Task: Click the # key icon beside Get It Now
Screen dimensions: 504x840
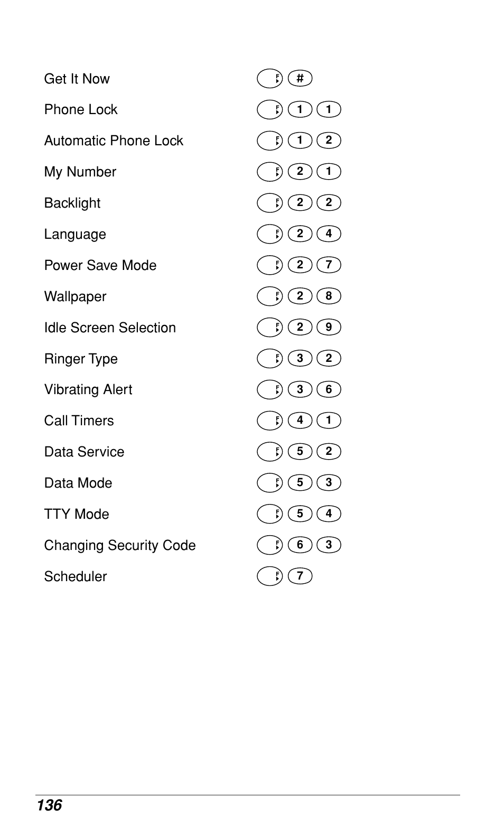Action: 300,79
